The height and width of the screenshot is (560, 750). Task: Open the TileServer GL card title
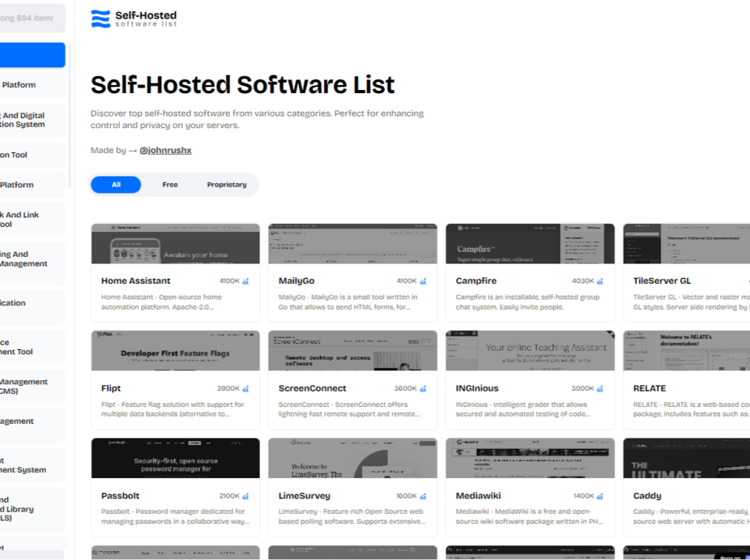[662, 280]
